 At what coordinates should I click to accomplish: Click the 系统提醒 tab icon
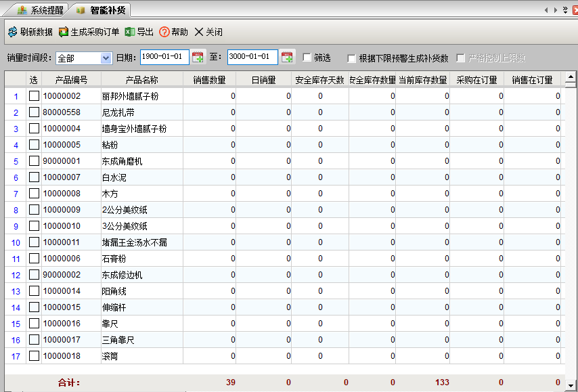point(22,10)
